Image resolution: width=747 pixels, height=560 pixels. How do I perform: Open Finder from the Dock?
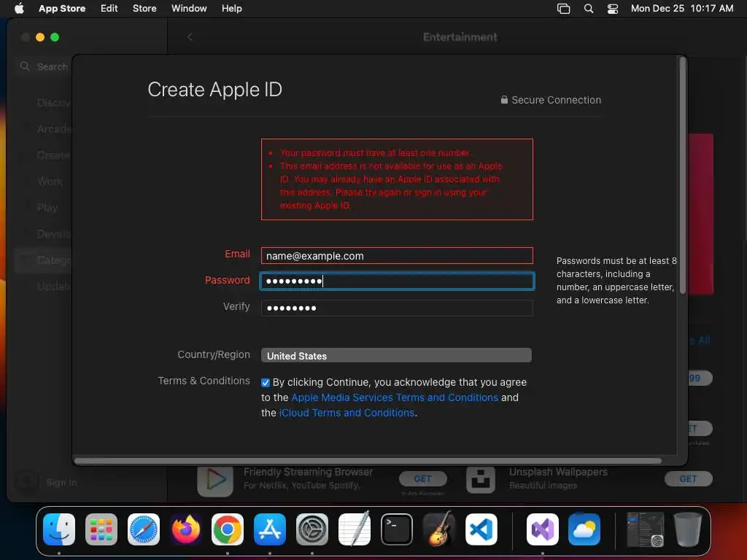tap(59, 529)
